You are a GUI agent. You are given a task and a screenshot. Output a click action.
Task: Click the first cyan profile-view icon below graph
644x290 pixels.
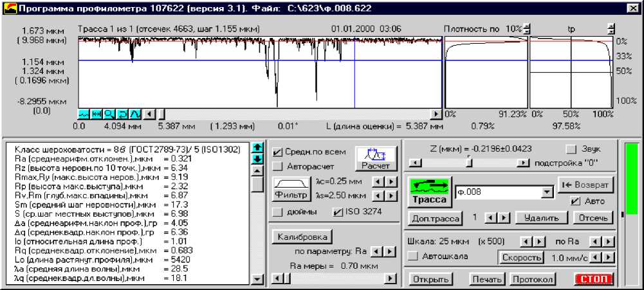[x=84, y=114]
